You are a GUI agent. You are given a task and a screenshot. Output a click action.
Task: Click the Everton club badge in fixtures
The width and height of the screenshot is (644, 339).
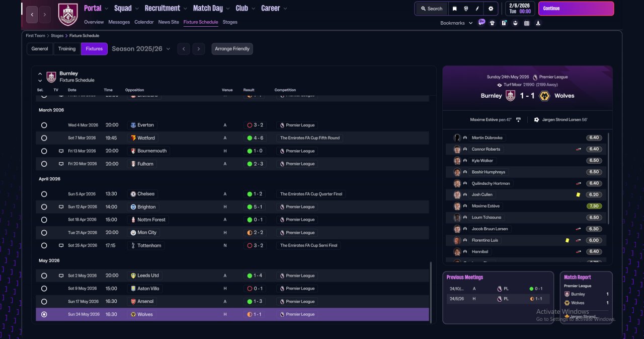pos(133,125)
